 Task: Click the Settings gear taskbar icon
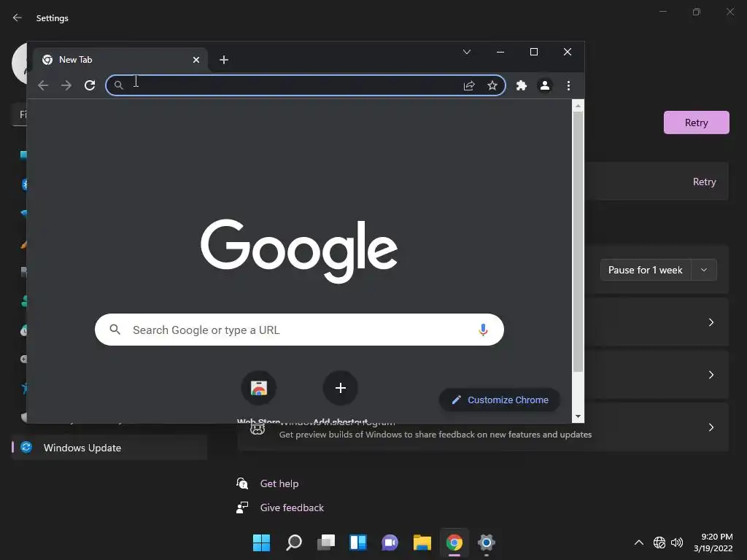[487, 542]
